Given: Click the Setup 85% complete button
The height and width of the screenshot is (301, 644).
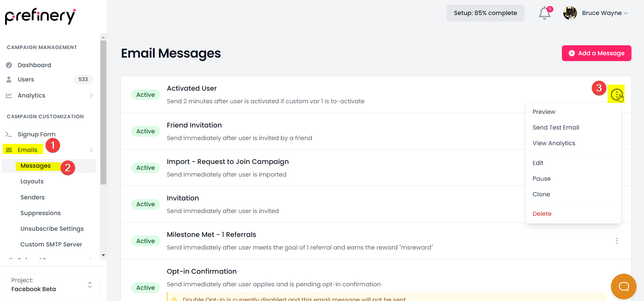Looking at the screenshot, I should click(x=485, y=13).
